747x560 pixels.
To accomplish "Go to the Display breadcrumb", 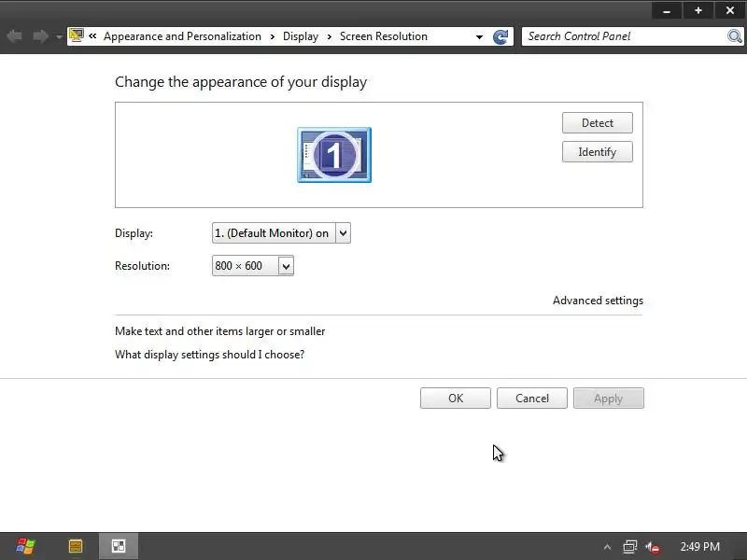I will point(300,36).
